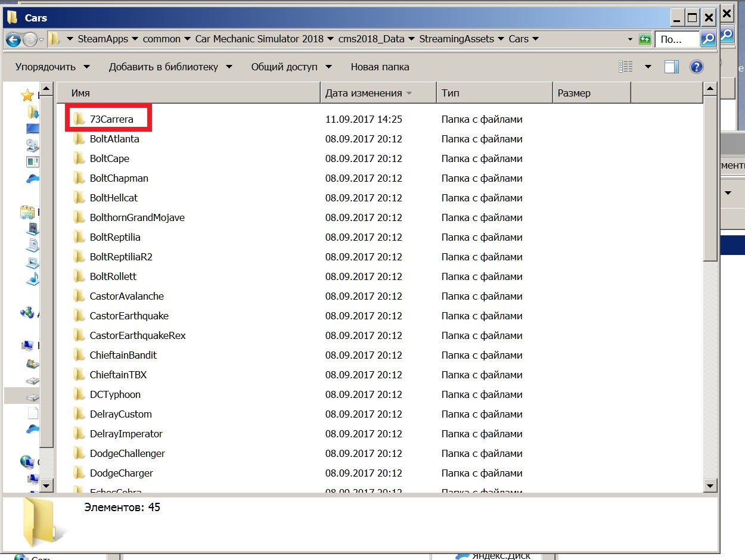This screenshot has height=560, width=745.
Task: Click the search magnifier in Explorer
Action: coord(707,39)
